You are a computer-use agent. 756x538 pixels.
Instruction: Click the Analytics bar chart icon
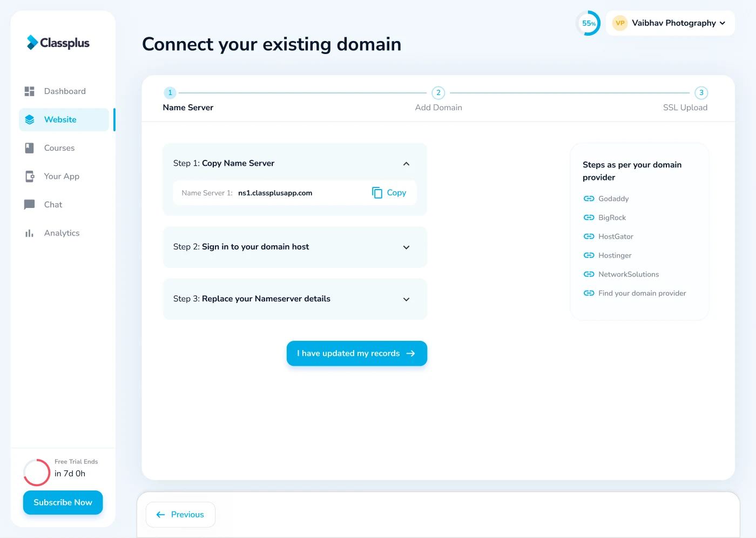click(30, 233)
